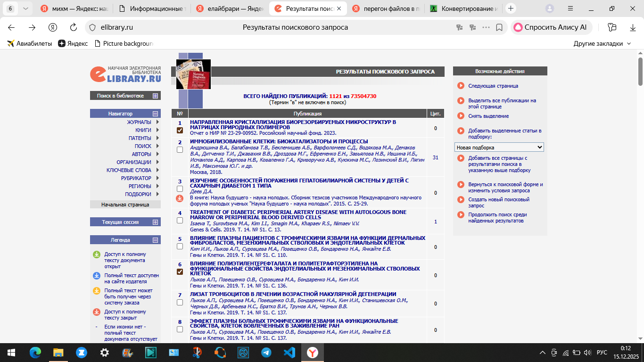
Task: Open 'ЖУРНАЛЫ' in the navigator menu
Action: click(x=139, y=122)
